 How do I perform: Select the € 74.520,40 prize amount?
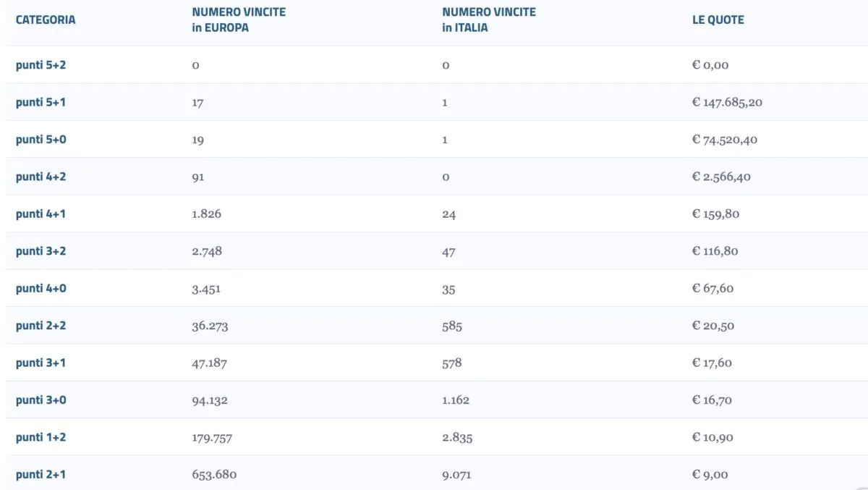(725, 139)
